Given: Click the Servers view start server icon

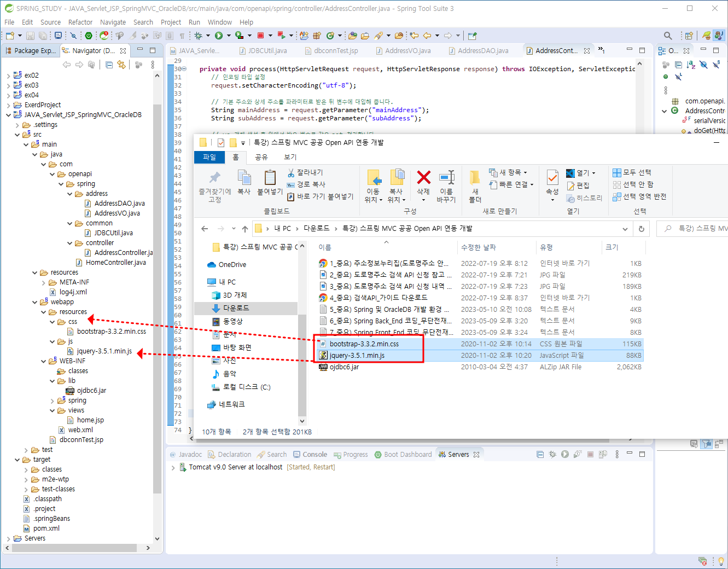Looking at the screenshot, I should coord(564,454).
